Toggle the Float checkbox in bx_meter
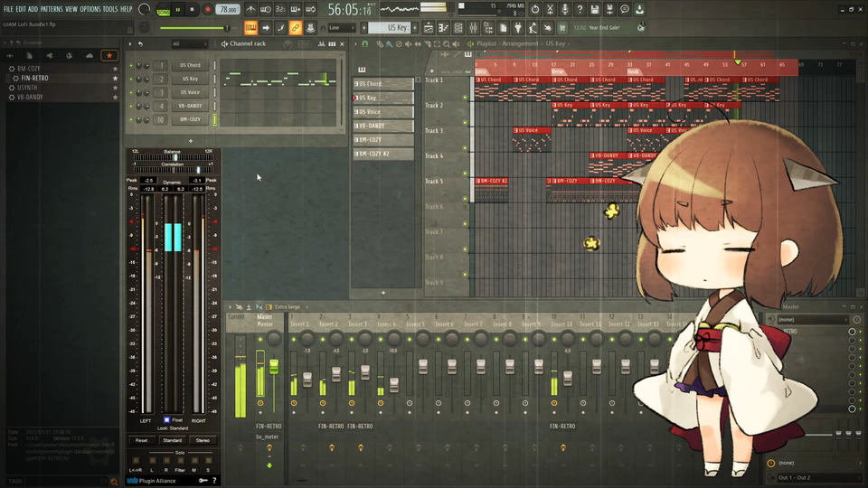 click(166, 420)
